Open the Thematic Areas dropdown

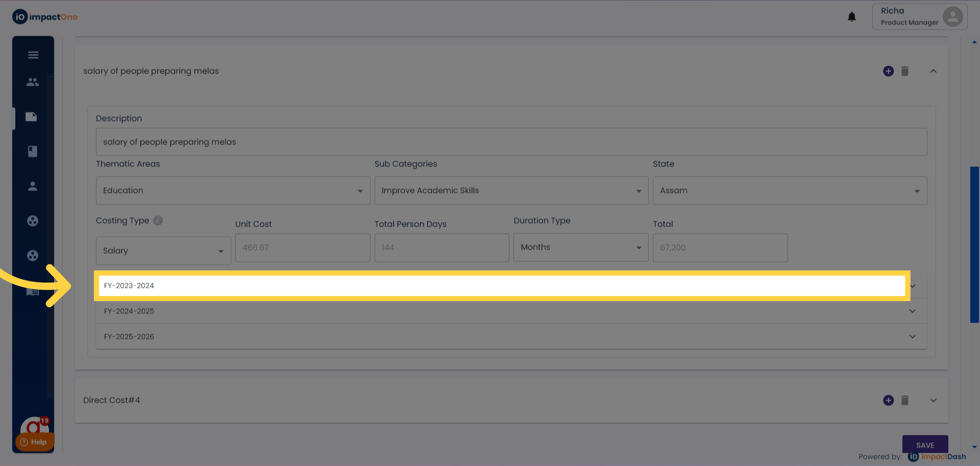coord(233,190)
